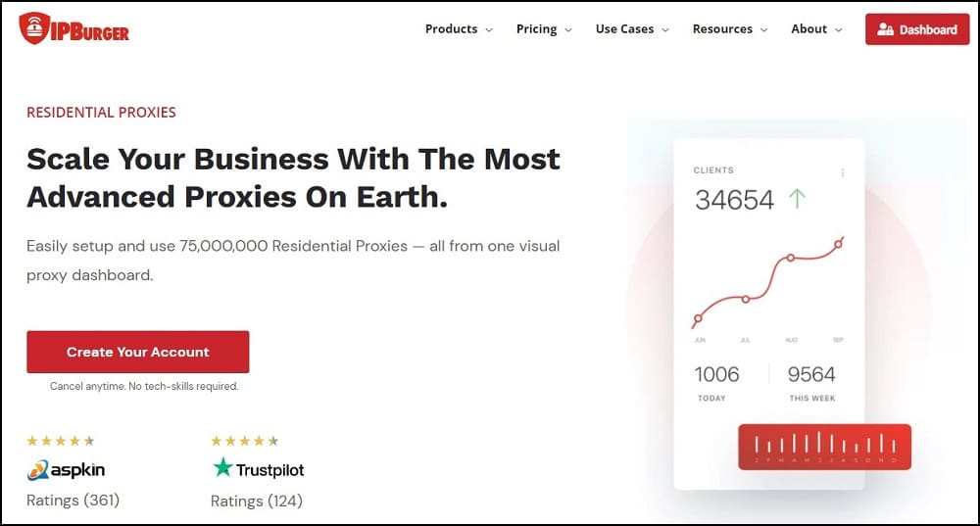Click the Trustpilot star rating
The height and width of the screenshot is (526, 980).
click(244, 441)
